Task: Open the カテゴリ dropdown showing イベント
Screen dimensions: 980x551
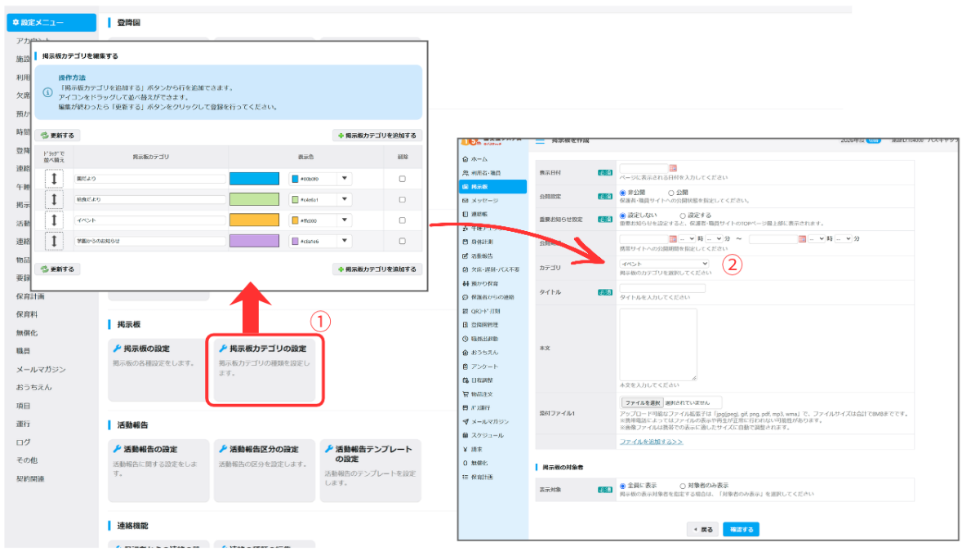Action: pyautogui.click(x=665, y=264)
